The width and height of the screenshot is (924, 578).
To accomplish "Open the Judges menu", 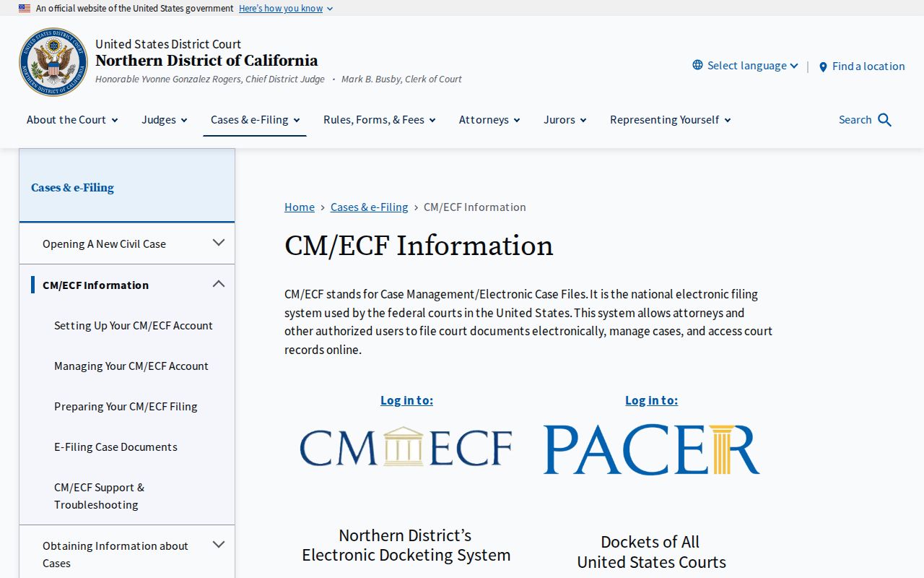I will point(165,120).
